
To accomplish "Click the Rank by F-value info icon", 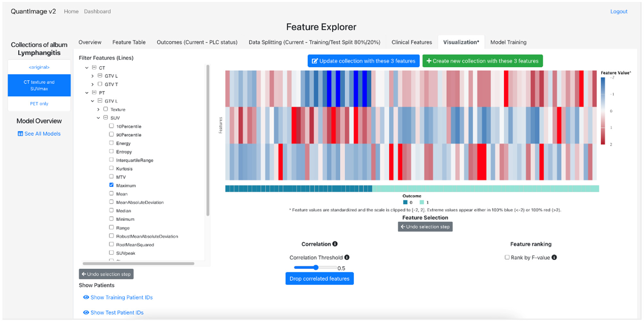I will coord(554,257).
